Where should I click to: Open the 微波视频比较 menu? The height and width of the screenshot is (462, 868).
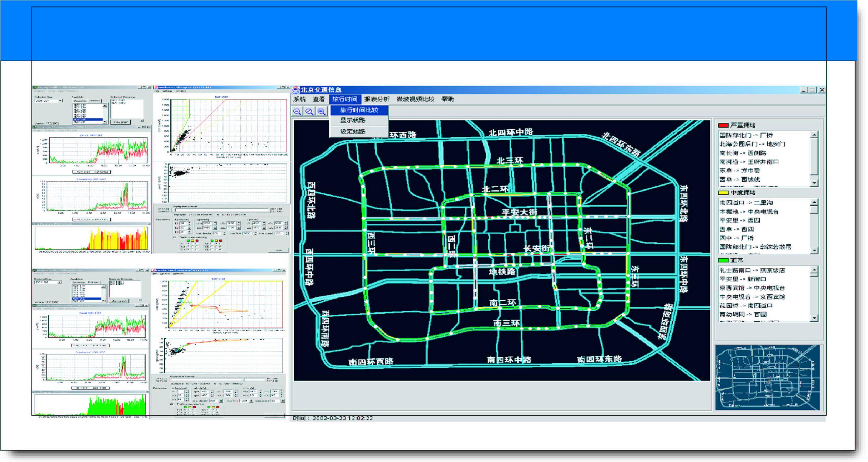pos(415,99)
